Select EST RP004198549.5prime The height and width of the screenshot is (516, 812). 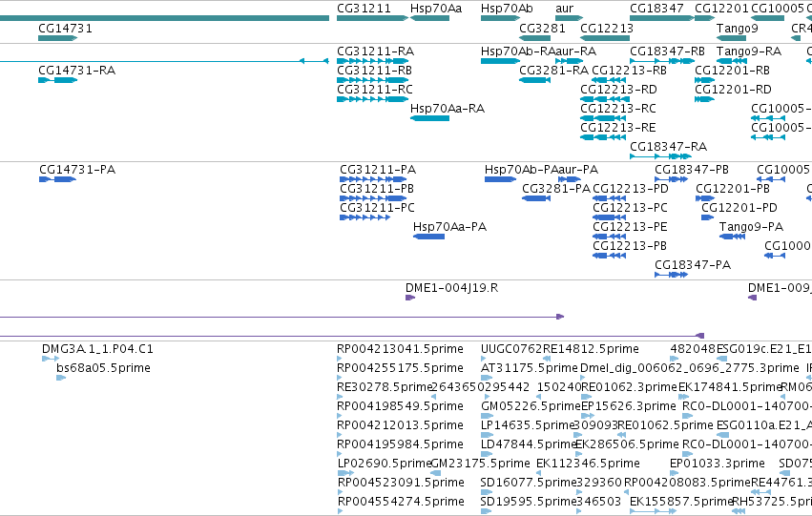tap(340, 416)
